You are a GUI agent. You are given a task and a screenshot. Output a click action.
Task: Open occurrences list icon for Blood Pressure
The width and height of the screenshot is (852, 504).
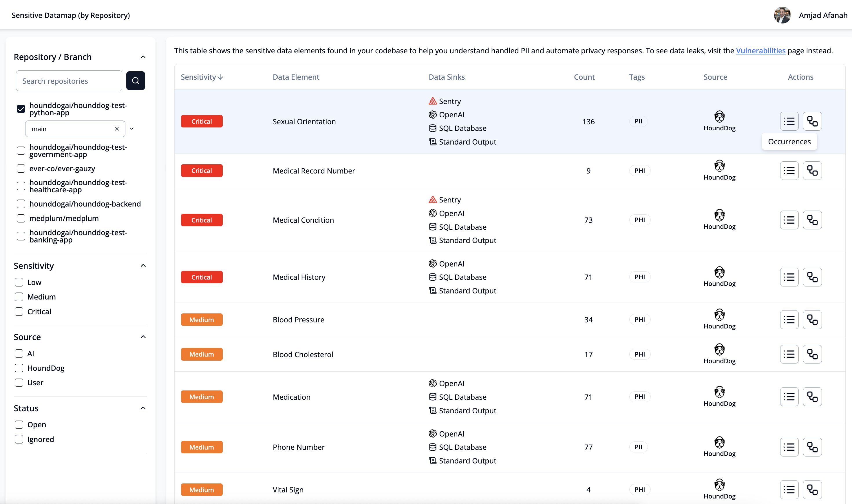point(789,319)
